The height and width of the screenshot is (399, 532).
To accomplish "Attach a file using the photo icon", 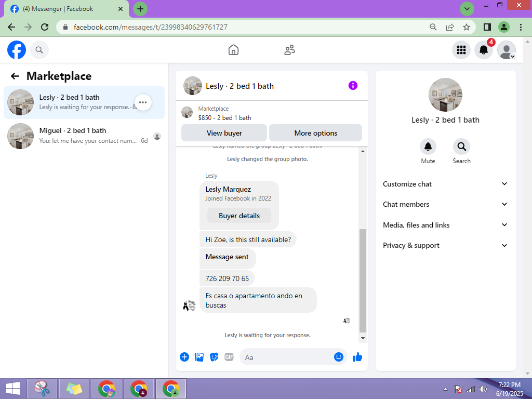I will (199, 357).
